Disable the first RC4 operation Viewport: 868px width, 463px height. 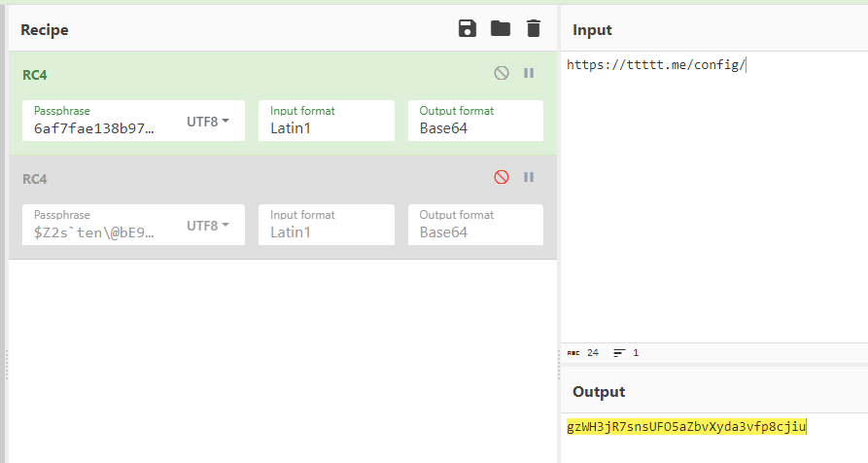[x=502, y=73]
